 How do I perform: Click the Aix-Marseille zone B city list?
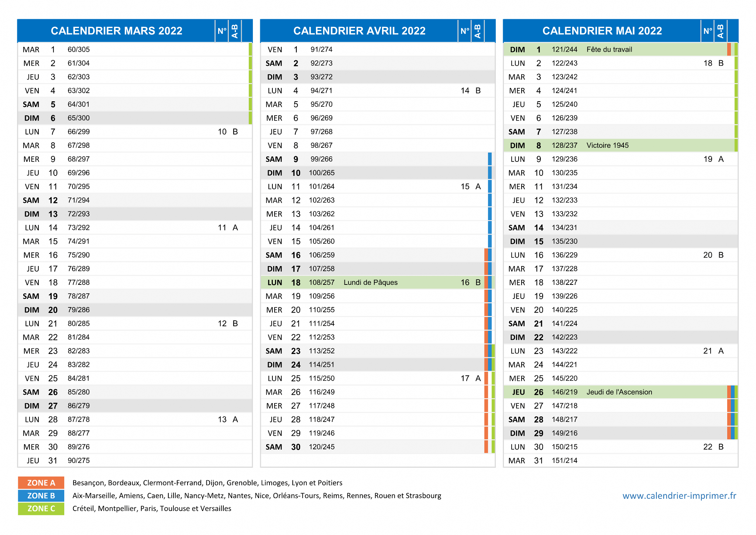[x=257, y=495]
